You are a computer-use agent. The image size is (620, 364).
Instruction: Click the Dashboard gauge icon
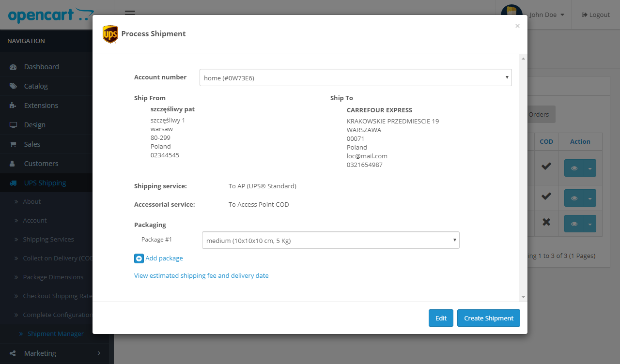coord(13,67)
